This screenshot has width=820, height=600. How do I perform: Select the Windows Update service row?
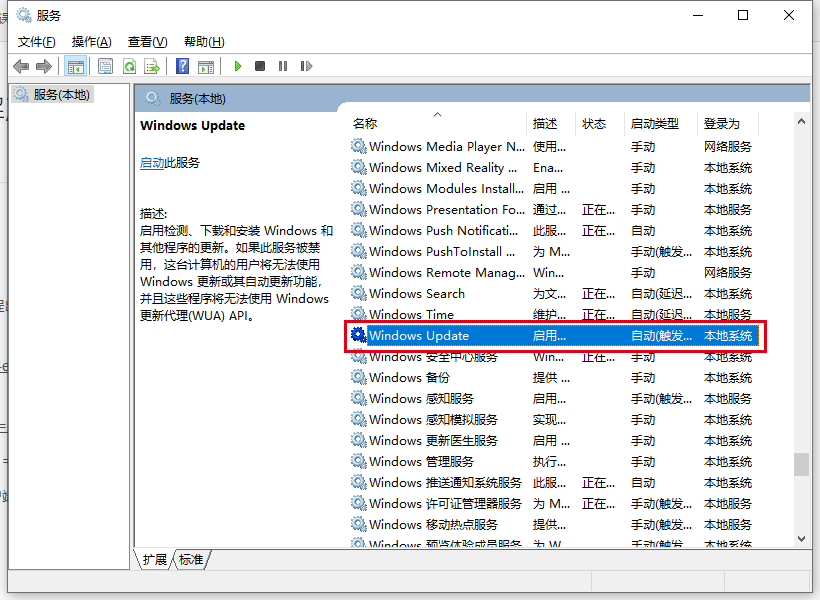pos(554,335)
